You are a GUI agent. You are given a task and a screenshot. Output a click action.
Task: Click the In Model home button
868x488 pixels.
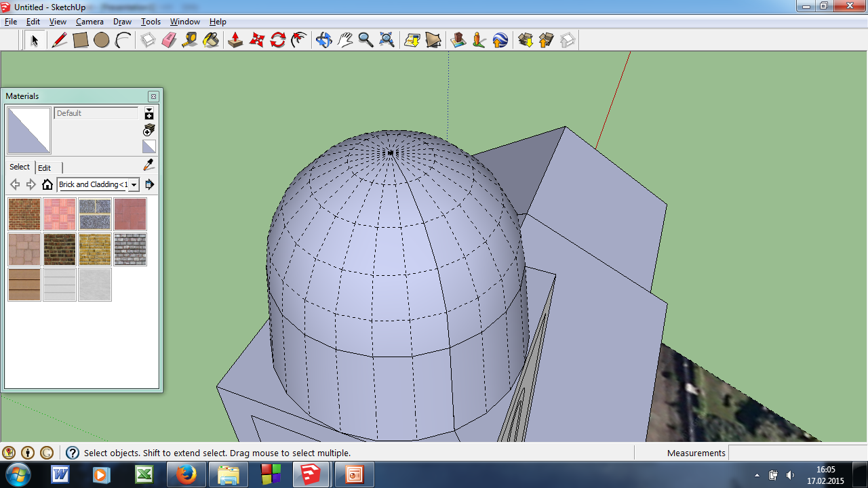coord(47,184)
